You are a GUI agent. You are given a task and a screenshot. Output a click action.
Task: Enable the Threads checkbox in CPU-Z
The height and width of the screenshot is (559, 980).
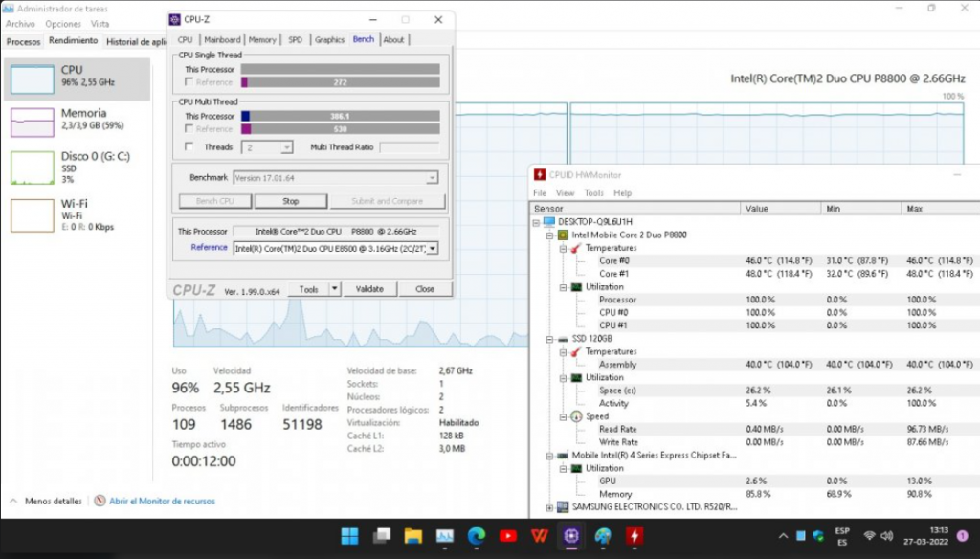(x=189, y=147)
